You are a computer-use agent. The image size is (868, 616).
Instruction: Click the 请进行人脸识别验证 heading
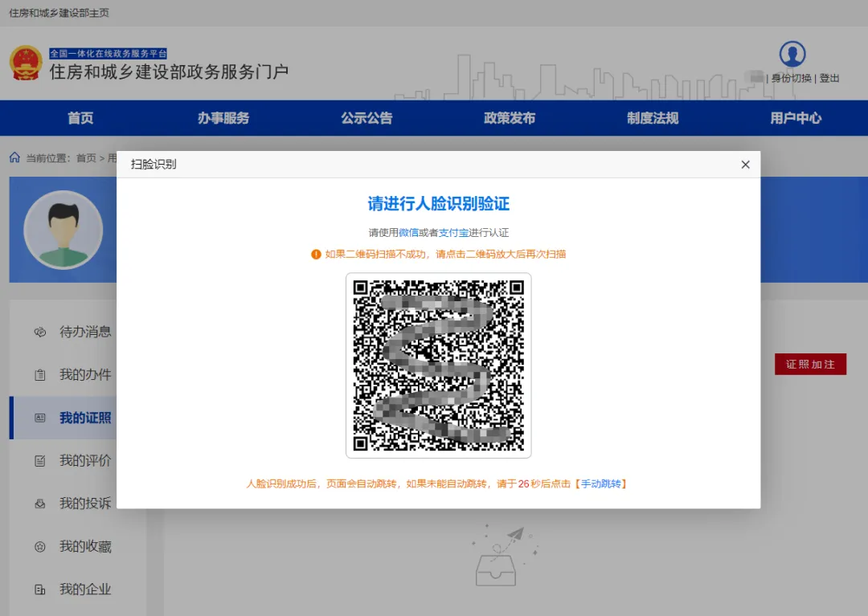(439, 203)
